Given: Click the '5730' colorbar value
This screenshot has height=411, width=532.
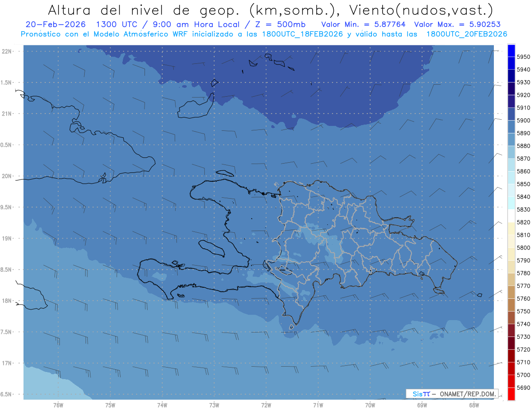Looking at the screenshot, I should (524, 337).
